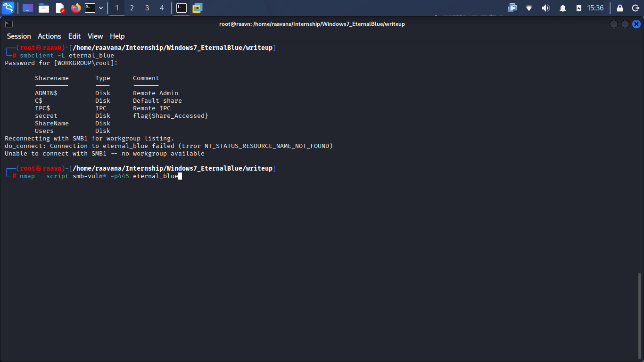Click the 'ShareName' share row entry
Screen dimensions: 644x362
(52, 123)
